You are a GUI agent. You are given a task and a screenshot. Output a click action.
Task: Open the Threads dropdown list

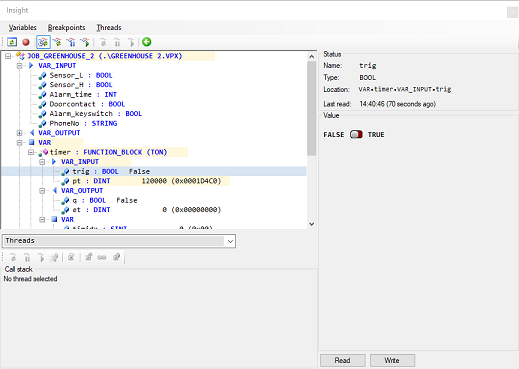click(x=230, y=241)
